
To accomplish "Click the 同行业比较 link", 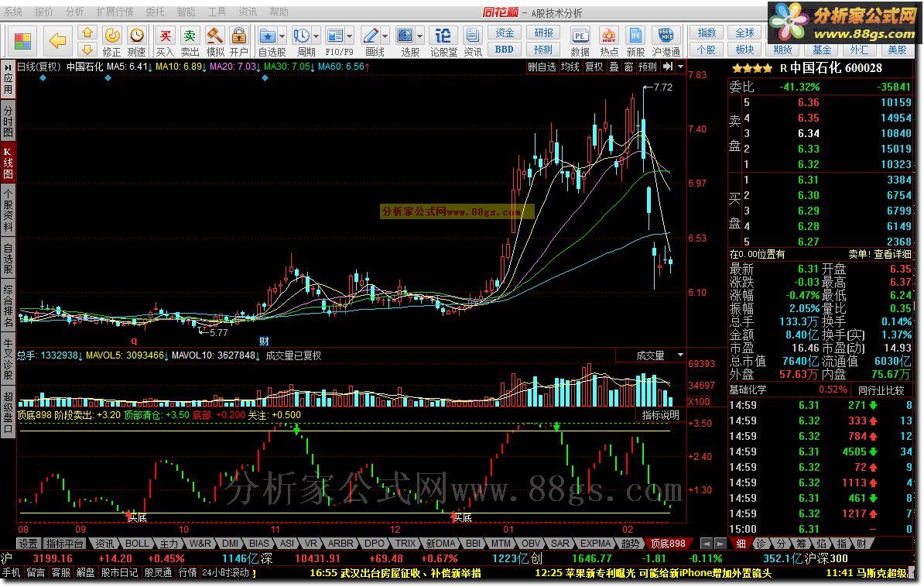I will point(881,390).
